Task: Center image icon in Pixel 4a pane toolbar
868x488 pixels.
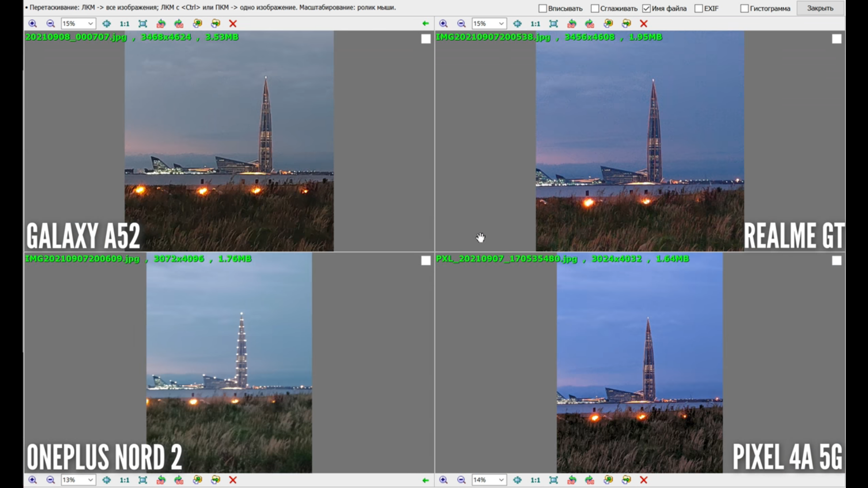Action: click(517, 480)
